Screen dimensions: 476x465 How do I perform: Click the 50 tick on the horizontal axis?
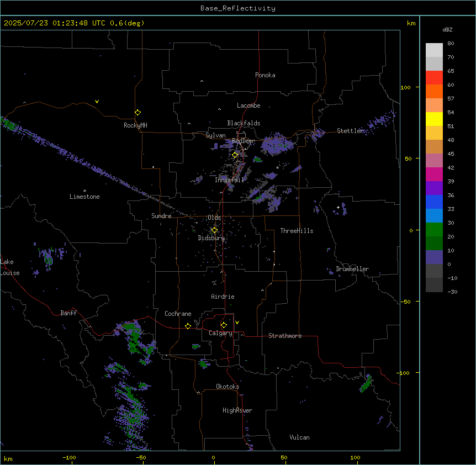284,458
